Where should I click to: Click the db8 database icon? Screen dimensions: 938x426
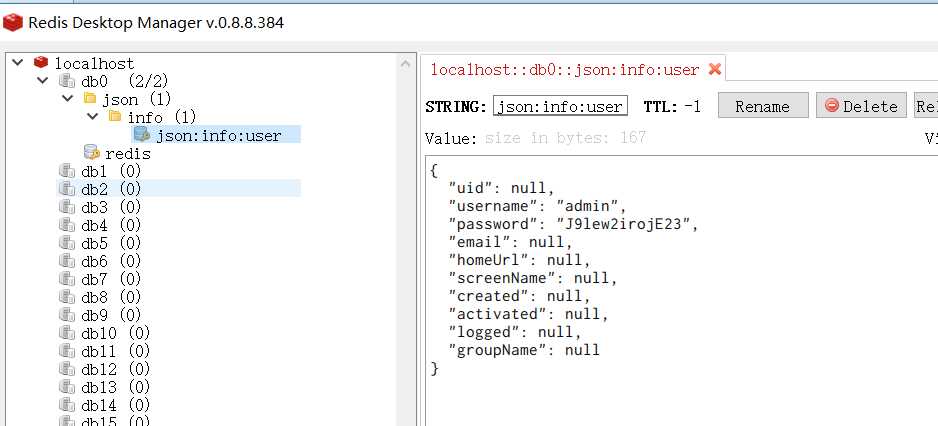(66, 297)
